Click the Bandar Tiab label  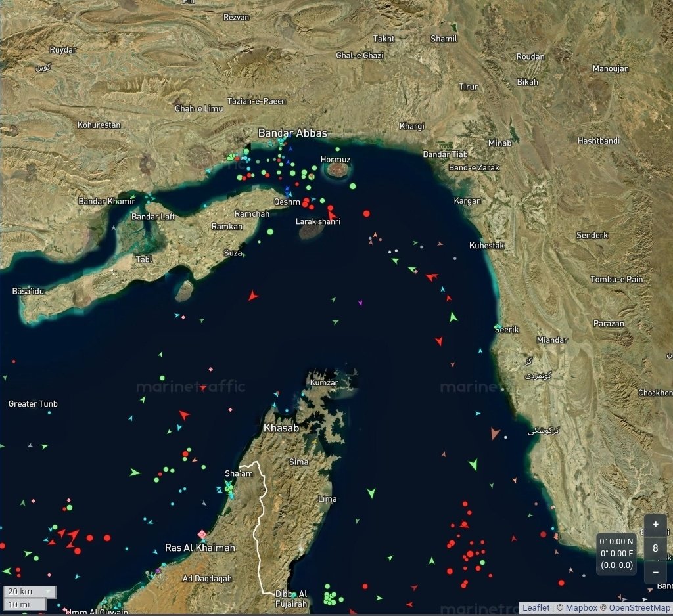click(x=446, y=154)
